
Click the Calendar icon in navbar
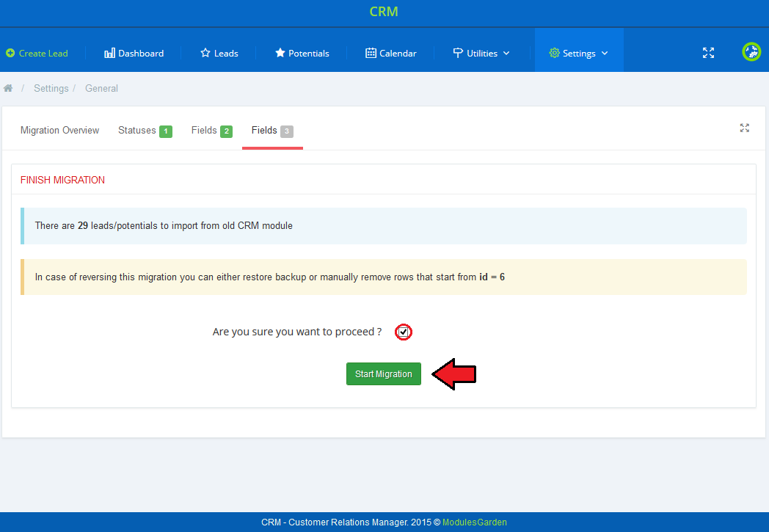pyautogui.click(x=371, y=53)
